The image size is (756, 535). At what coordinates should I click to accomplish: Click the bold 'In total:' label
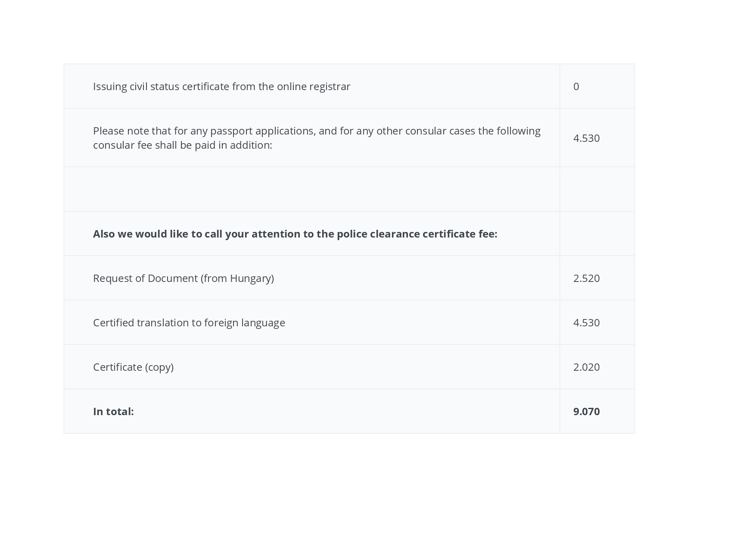113,411
